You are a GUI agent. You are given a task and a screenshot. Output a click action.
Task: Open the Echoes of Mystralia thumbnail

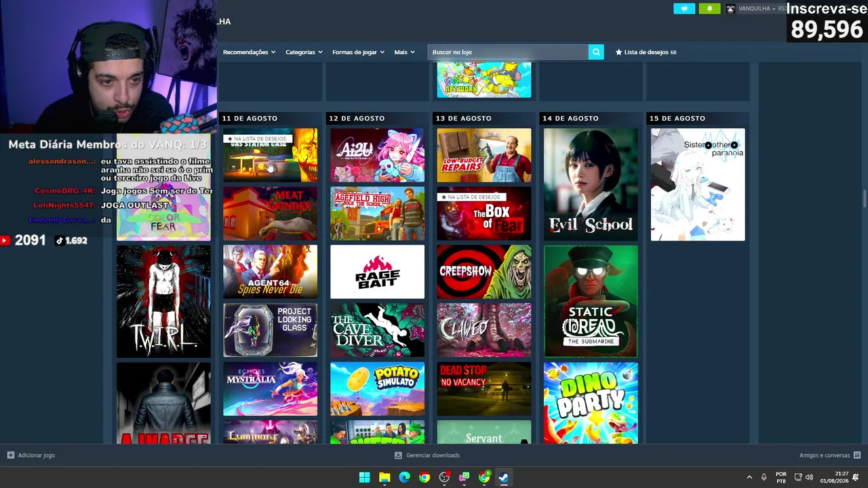[270, 388]
